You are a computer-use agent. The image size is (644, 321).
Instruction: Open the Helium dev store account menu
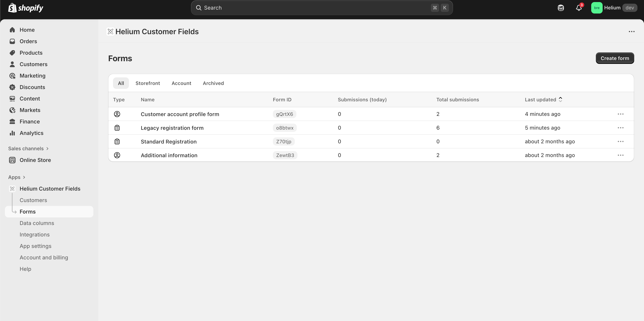coord(614,8)
